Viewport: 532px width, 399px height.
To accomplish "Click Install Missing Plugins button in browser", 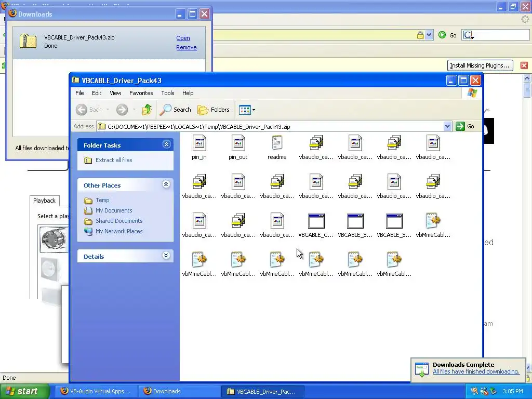I will click(480, 65).
